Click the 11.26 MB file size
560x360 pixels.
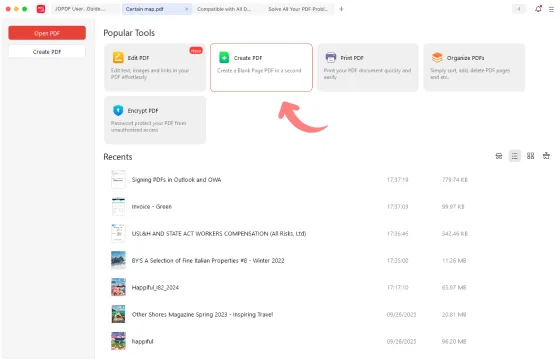click(x=454, y=260)
